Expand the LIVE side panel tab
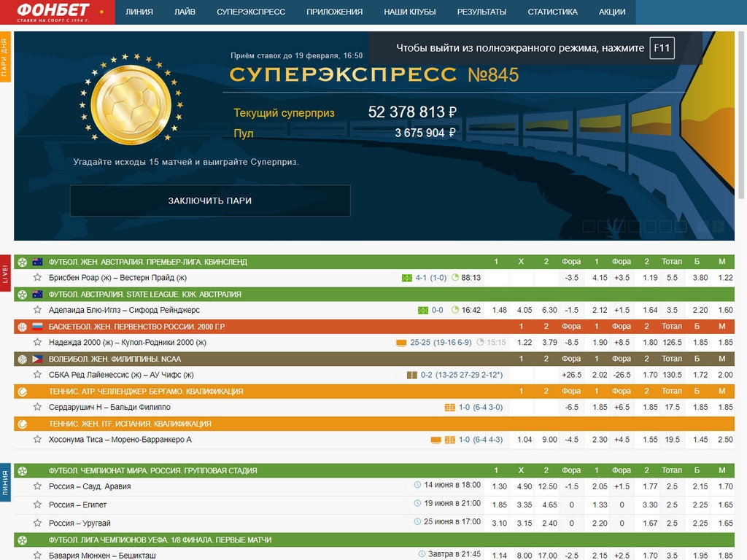The width and height of the screenshot is (747, 560). tap(5, 273)
